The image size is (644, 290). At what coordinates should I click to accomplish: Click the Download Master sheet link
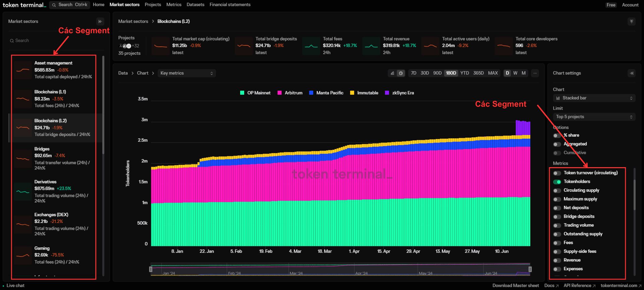tap(516, 286)
